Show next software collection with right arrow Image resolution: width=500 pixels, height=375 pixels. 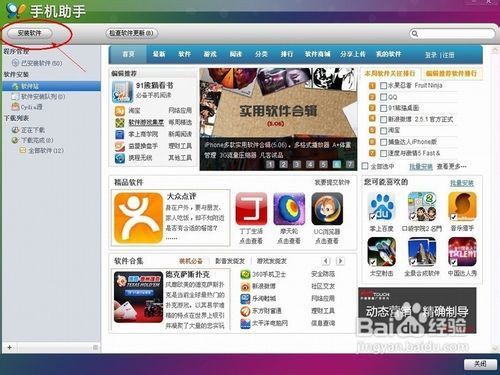click(340, 261)
